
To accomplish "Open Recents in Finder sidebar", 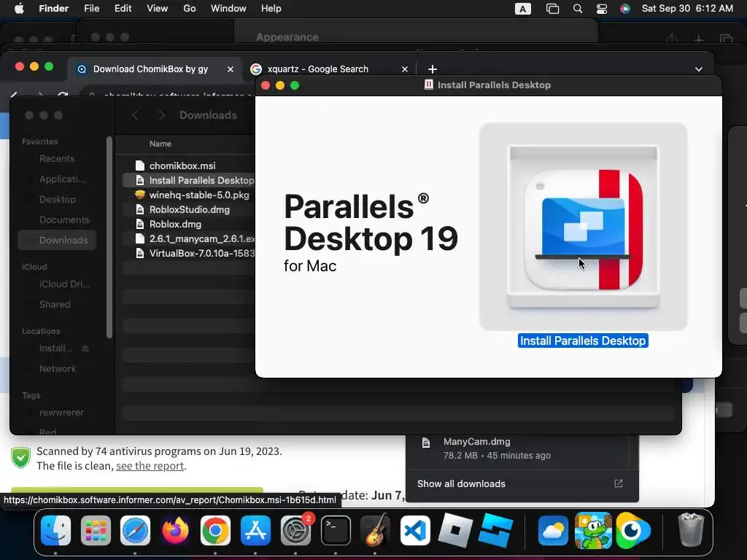I will [57, 158].
